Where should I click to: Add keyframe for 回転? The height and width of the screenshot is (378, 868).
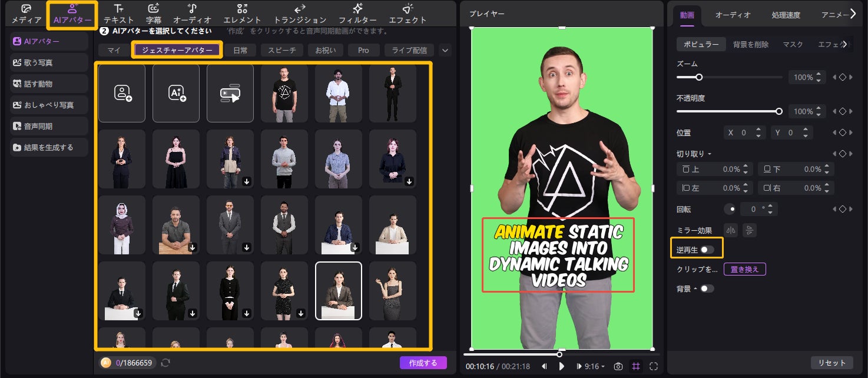coord(842,208)
